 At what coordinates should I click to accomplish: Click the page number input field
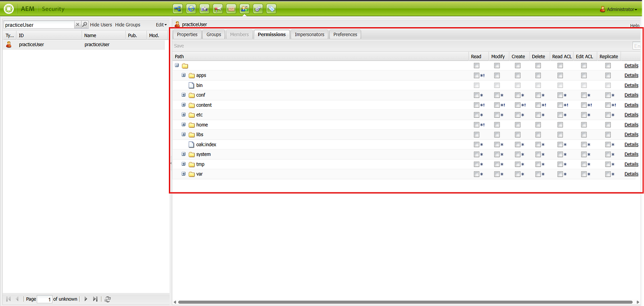tap(45, 299)
